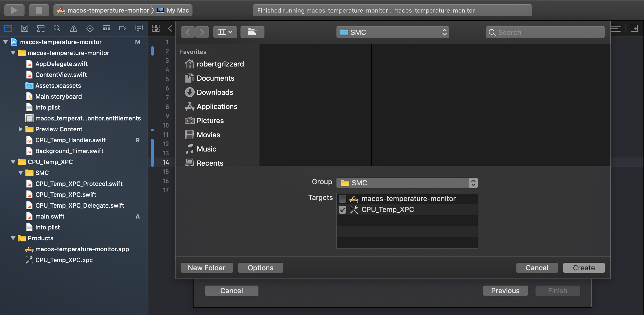Viewport: 644px width, 315px height.
Task: Click the Run play button
Action: tap(14, 10)
